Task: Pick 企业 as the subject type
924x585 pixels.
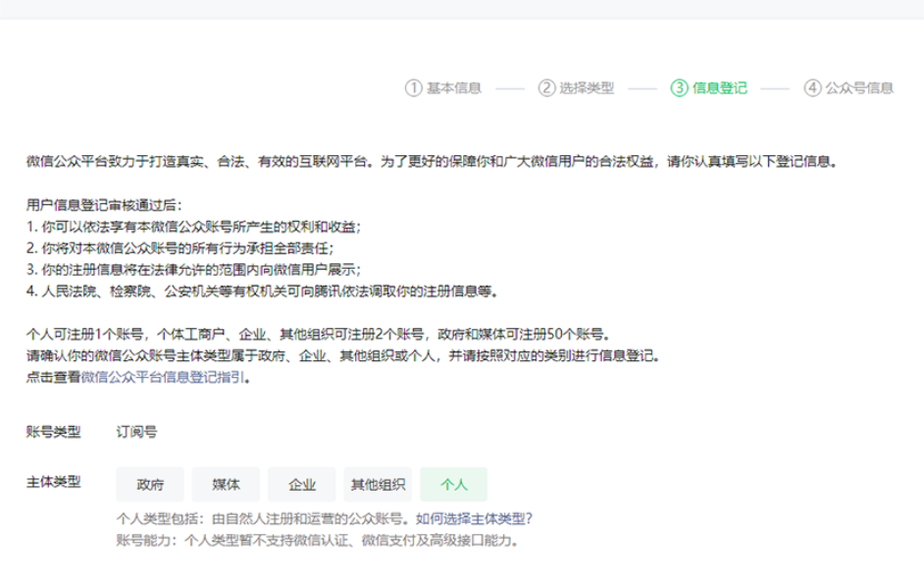Action: point(302,484)
